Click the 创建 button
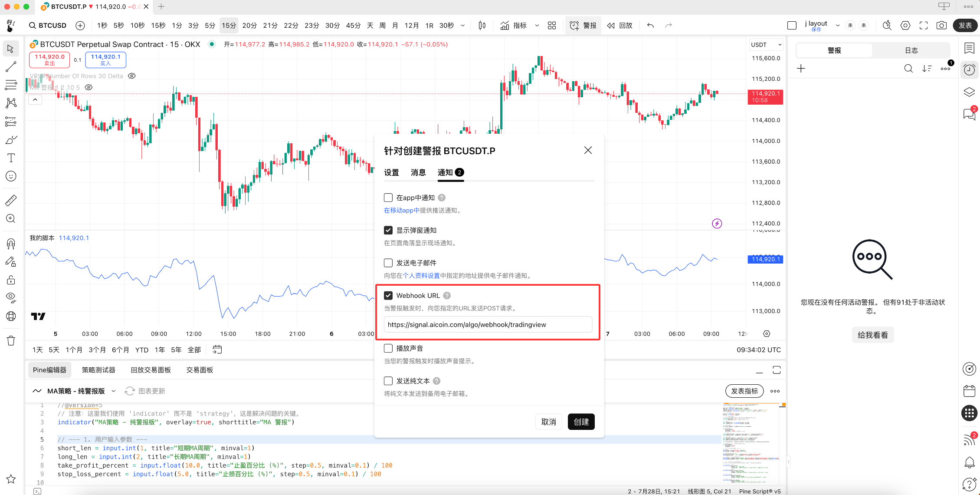This screenshot has width=980, height=495. click(581, 422)
